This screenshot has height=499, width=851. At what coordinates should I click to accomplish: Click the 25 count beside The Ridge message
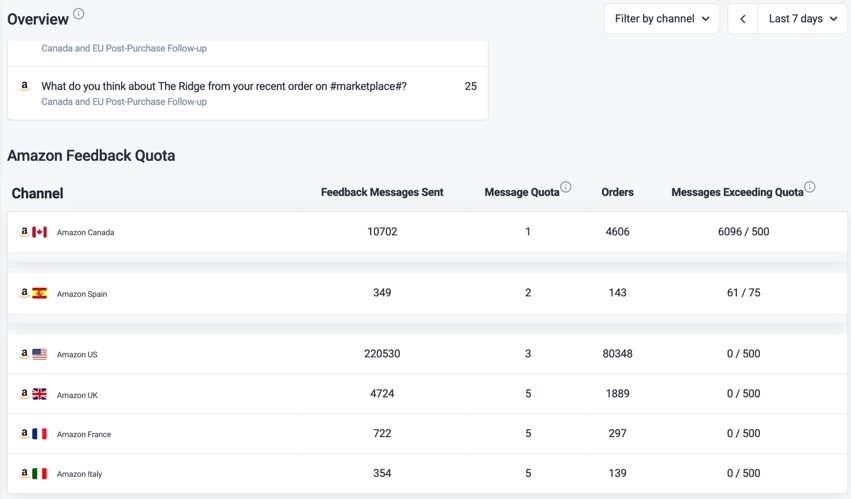click(471, 86)
